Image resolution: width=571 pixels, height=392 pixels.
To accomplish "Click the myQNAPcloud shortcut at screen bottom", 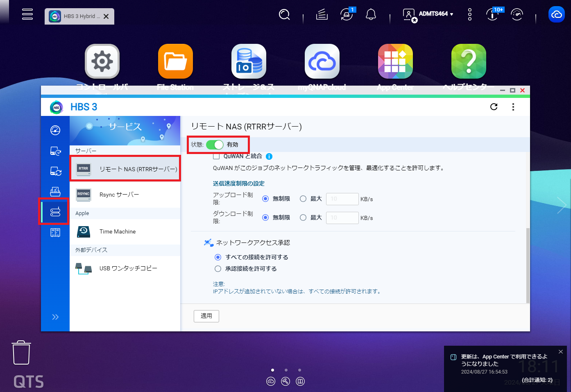I will point(271,381).
